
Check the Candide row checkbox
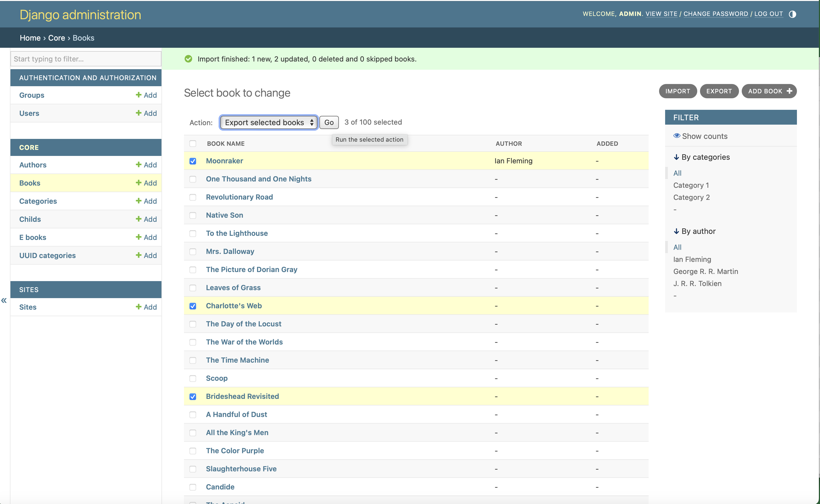pyautogui.click(x=193, y=487)
